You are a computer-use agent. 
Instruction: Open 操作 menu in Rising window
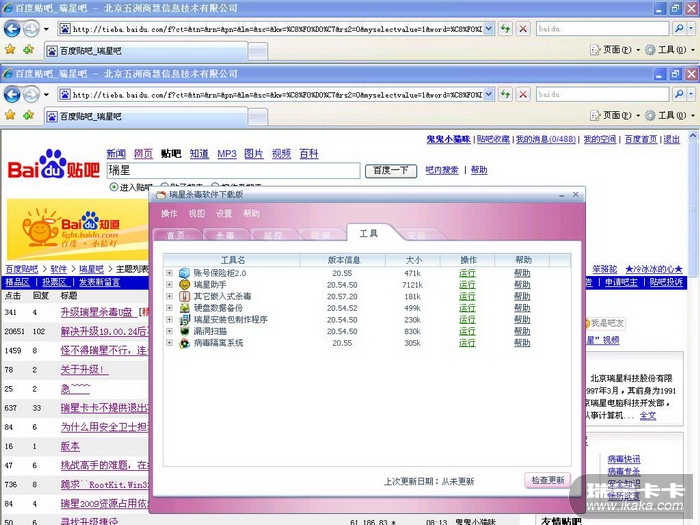[x=169, y=213]
